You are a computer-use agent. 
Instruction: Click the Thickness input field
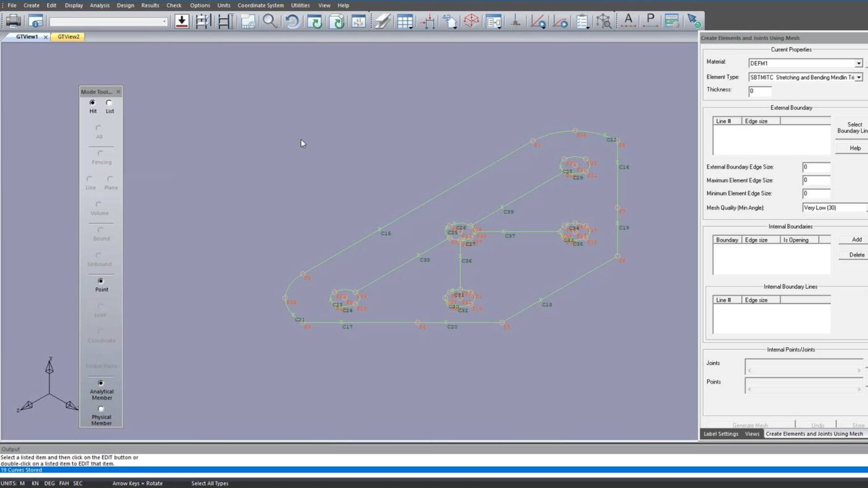coord(760,91)
